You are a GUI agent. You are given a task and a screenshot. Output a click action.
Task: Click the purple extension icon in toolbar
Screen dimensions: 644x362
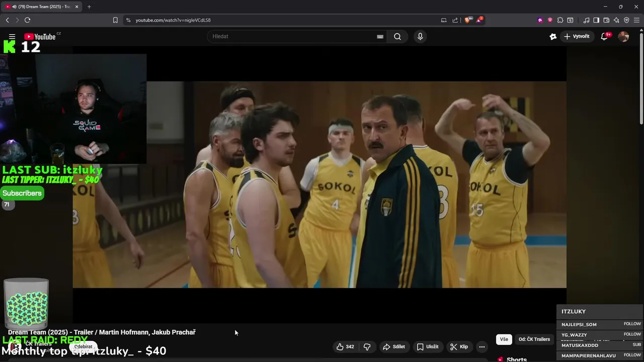[540, 20]
